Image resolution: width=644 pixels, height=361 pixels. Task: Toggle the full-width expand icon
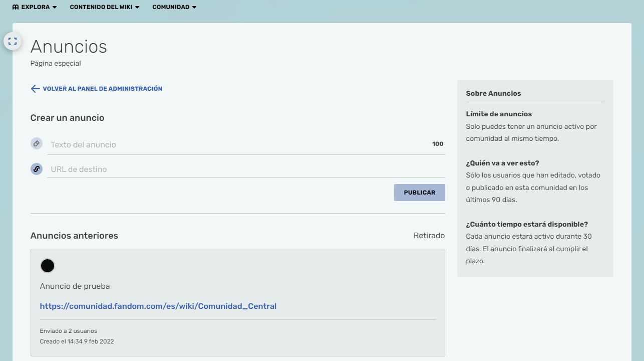(x=13, y=41)
